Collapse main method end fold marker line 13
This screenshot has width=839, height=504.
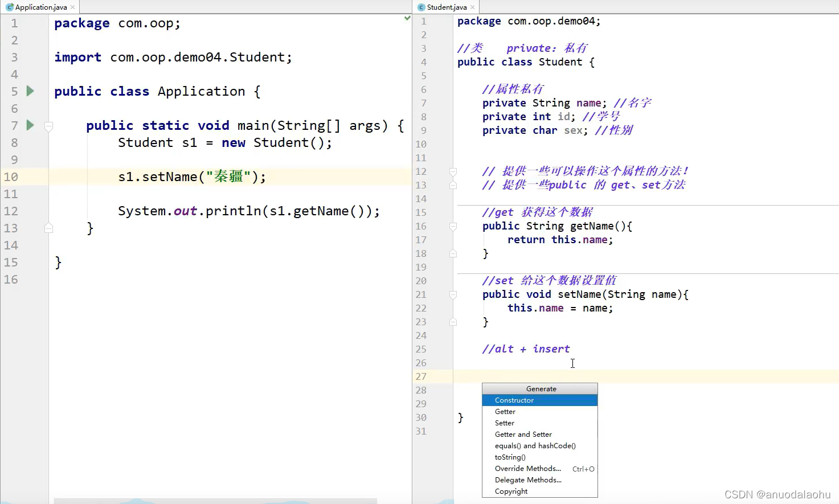[x=49, y=228]
